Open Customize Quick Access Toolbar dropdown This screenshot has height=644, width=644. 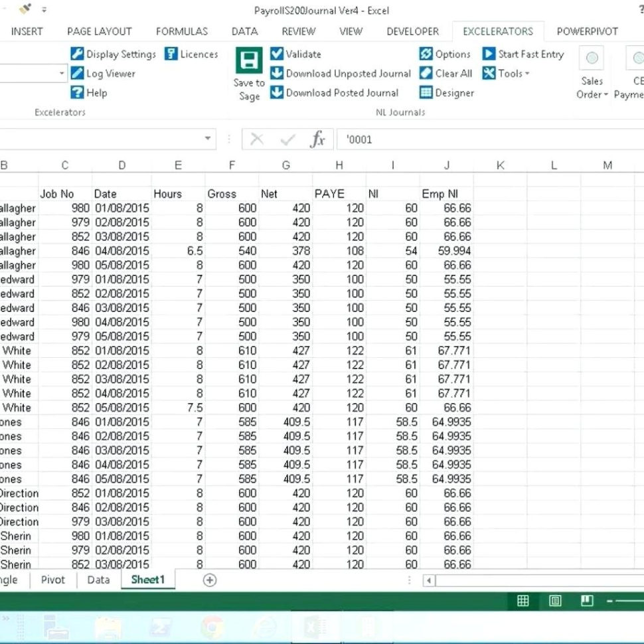(x=44, y=9)
